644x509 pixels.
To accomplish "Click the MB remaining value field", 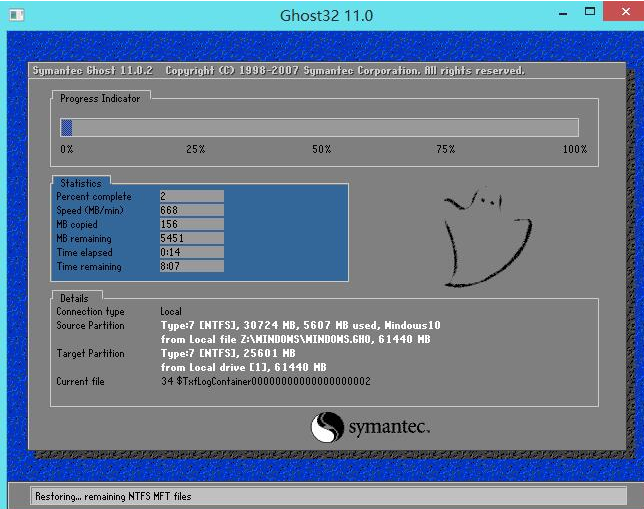I will click(x=191, y=239).
